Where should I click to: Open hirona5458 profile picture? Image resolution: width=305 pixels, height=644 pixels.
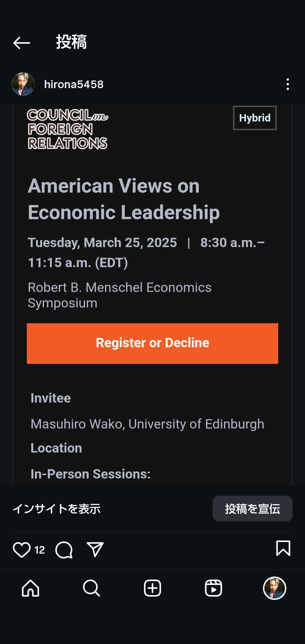pos(23,84)
